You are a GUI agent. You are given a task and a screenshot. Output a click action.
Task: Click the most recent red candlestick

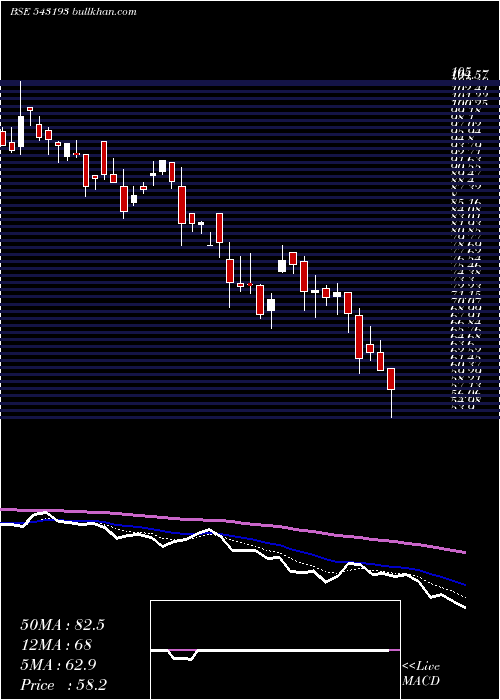point(391,379)
